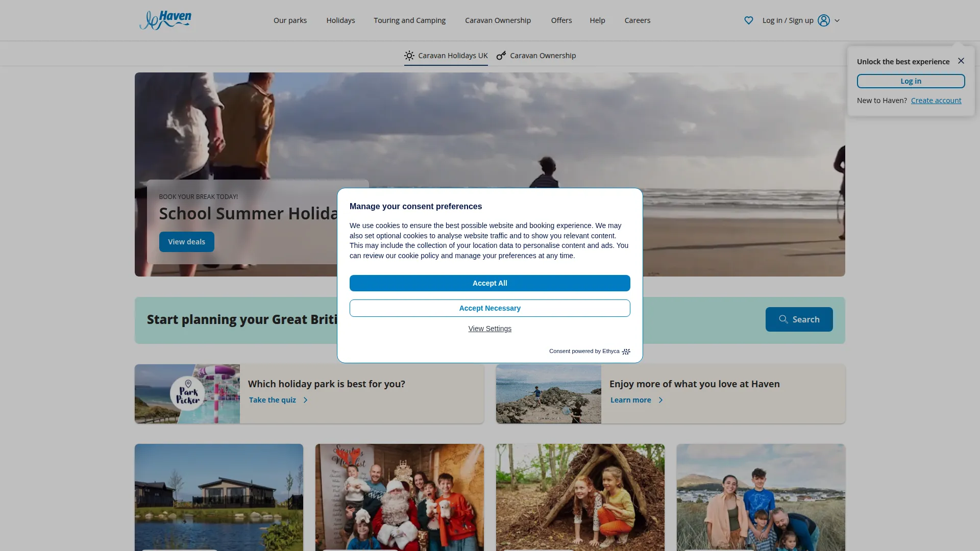
Task: Open the Santa family photo thumbnail
Action: (399, 497)
